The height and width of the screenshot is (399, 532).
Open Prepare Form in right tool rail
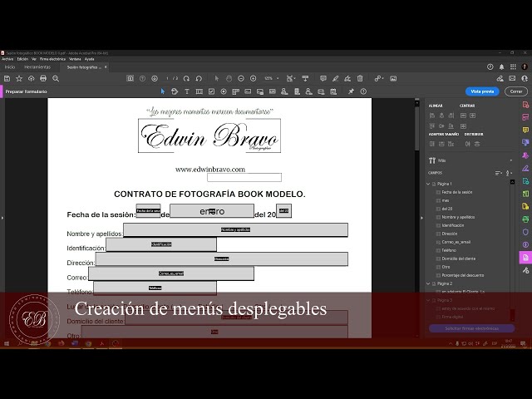point(525,258)
